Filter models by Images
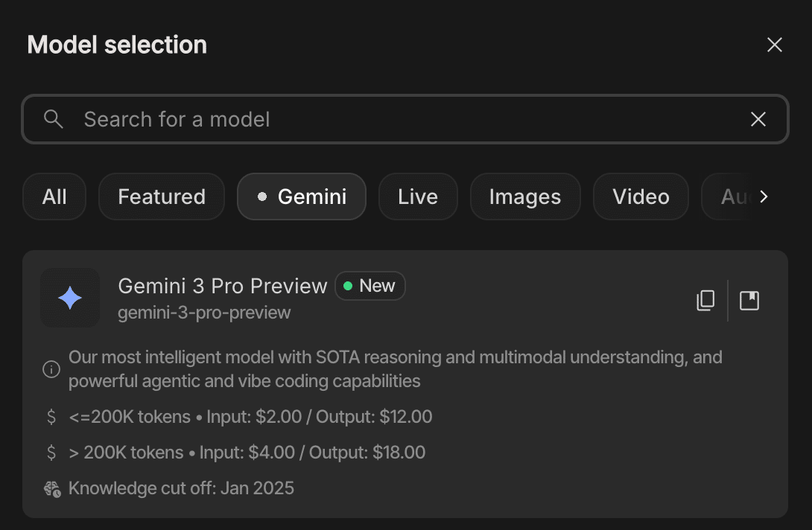The image size is (812, 530). pos(525,197)
